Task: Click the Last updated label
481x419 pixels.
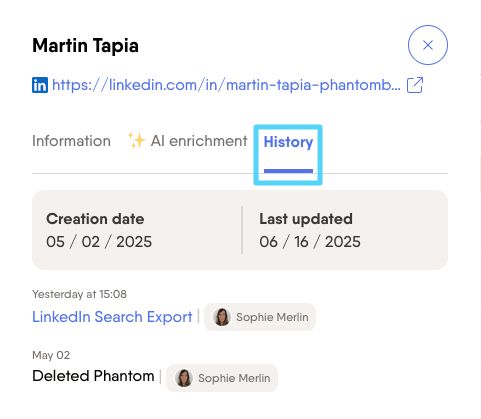Action: tap(306, 219)
